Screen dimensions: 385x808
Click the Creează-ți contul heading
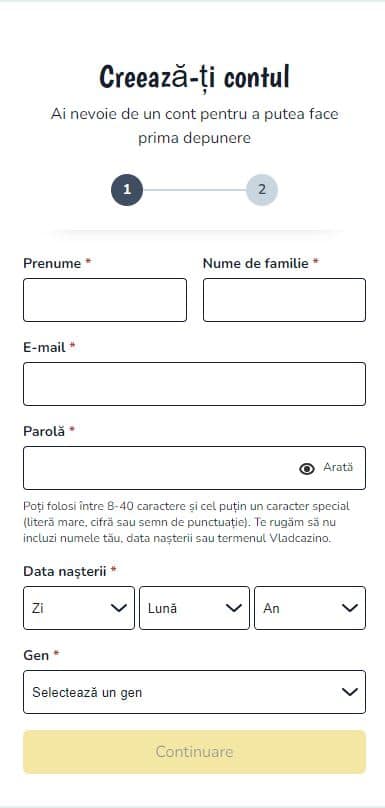click(x=194, y=77)
